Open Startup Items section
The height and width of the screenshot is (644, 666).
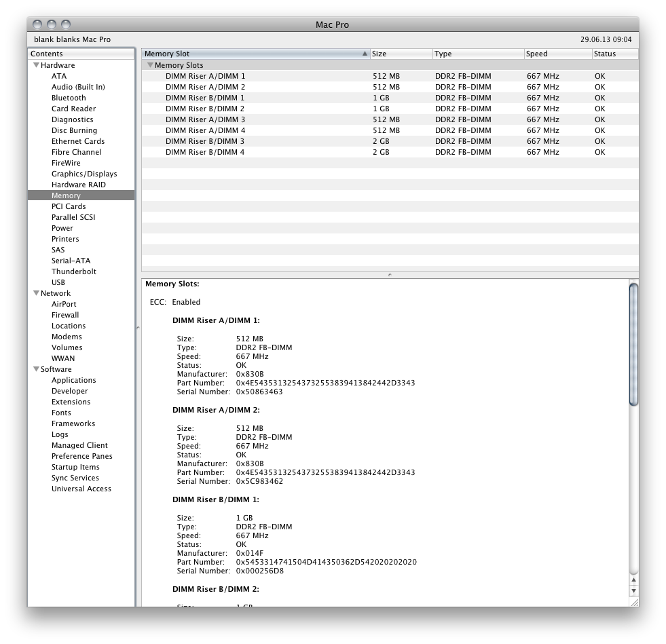[75, 467]
